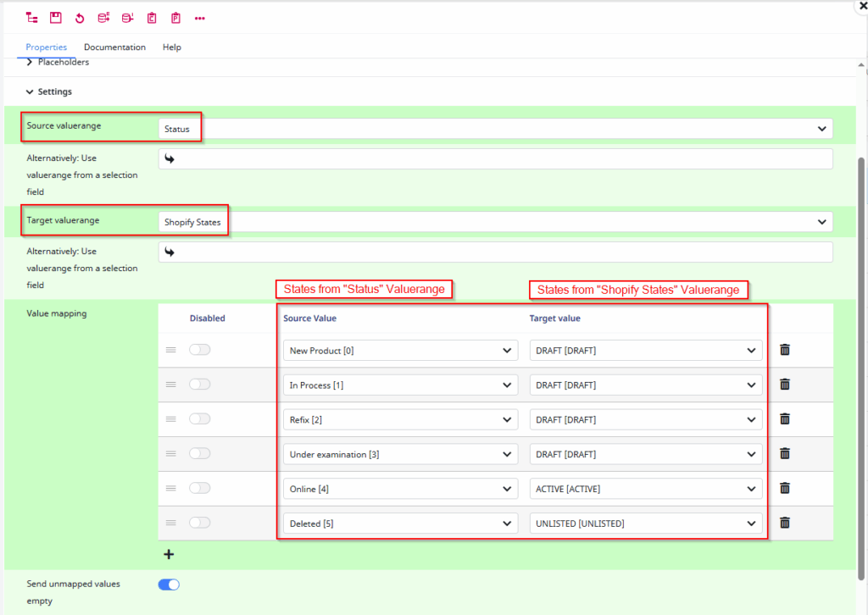Enable the Disabled switch on the Deleted row

tap(199, 522)
